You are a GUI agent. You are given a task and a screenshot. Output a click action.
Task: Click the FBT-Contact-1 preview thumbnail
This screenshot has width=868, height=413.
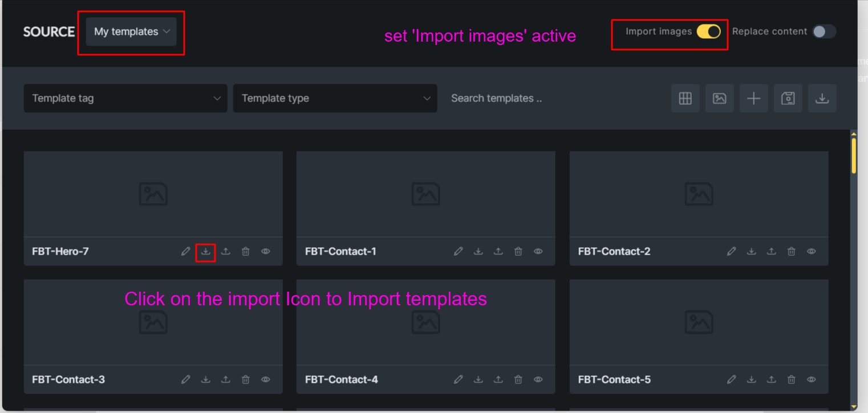point(425,194)
